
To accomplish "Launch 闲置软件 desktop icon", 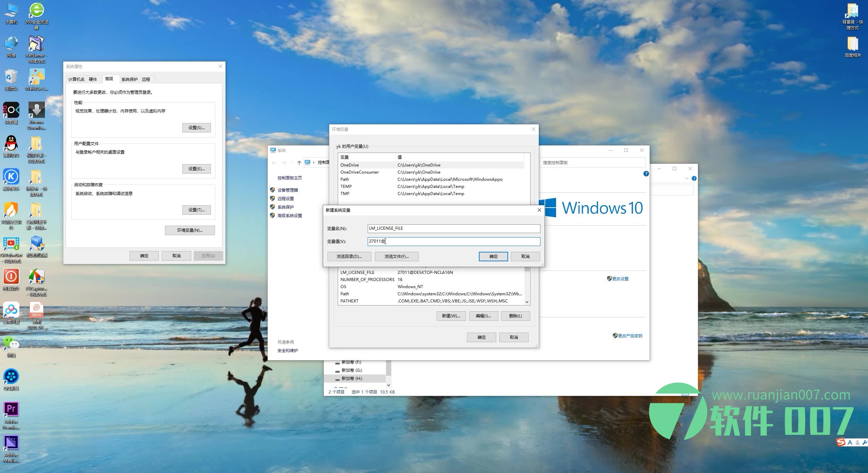I will [11, 280].
